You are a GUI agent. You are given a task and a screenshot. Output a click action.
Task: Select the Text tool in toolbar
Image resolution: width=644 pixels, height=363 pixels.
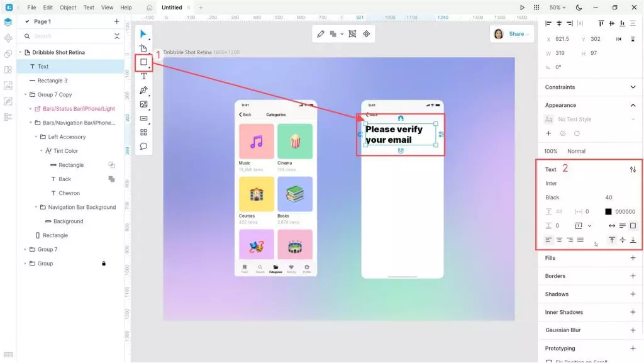coord(144,76)
